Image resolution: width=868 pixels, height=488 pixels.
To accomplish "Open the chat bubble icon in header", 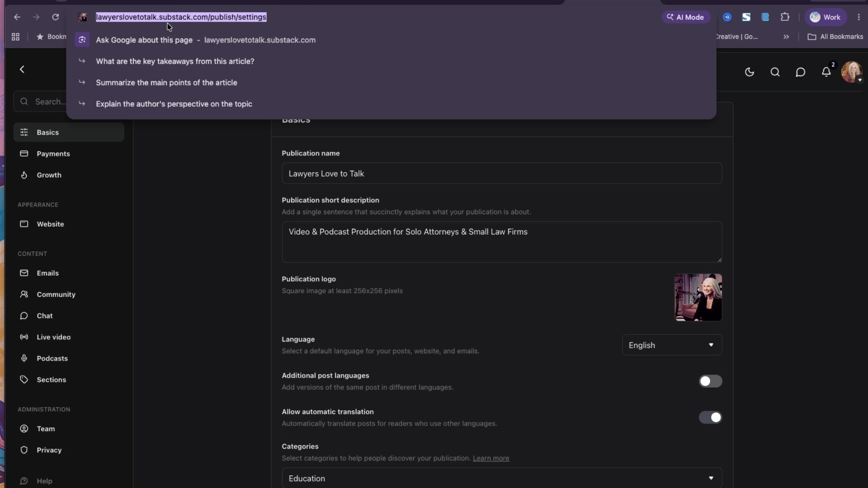I will [801, 72].
